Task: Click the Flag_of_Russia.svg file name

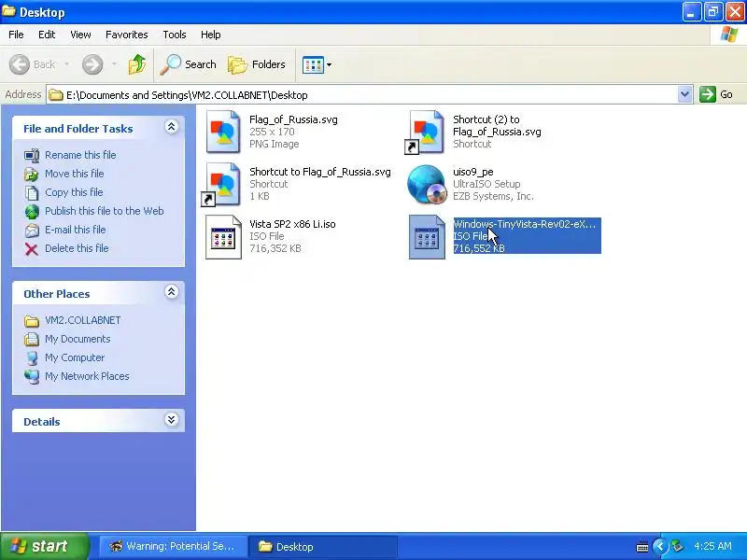Action: 293,119
